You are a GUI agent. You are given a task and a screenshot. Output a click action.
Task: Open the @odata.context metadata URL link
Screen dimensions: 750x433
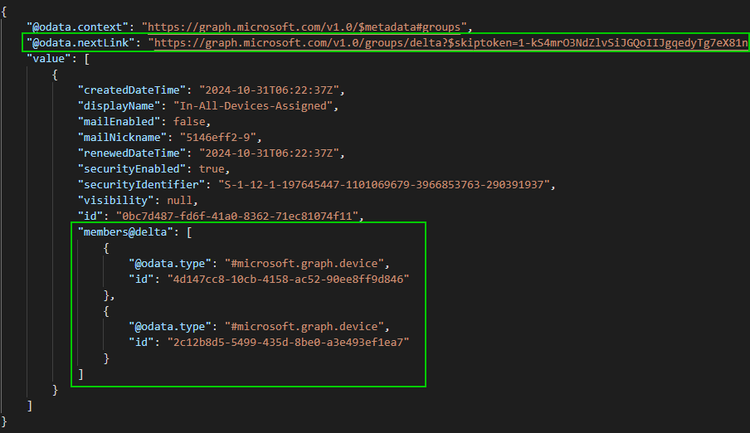[304, 27]
